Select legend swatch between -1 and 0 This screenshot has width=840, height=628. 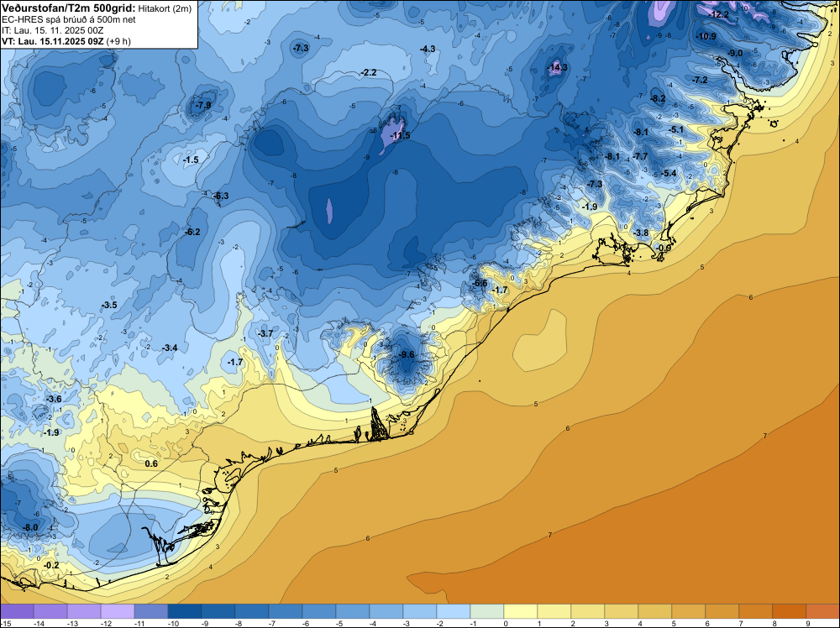tap(487, 611)
